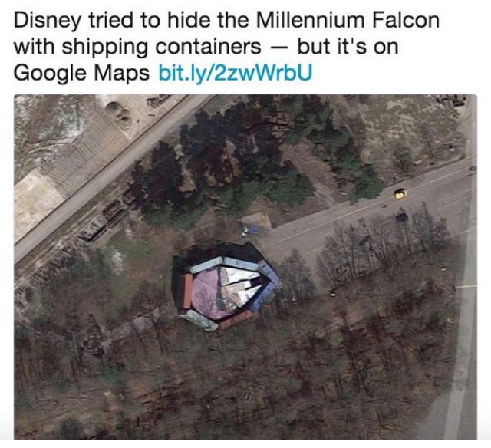
Task: Click the satellite image thumbnail
Action: pyautogui.click(x=245, y=267)
